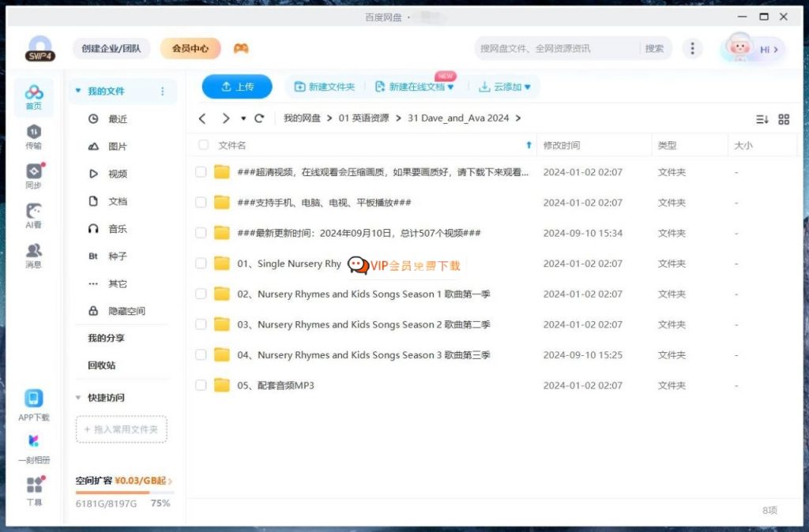Check the box for ###支持手机、电脑 folder
Viewport: 809px width, 532px height.
click(201, 202)
